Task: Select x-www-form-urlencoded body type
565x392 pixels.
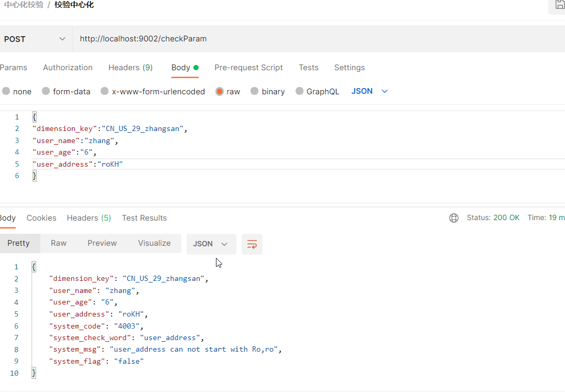Action: (104, 91)
